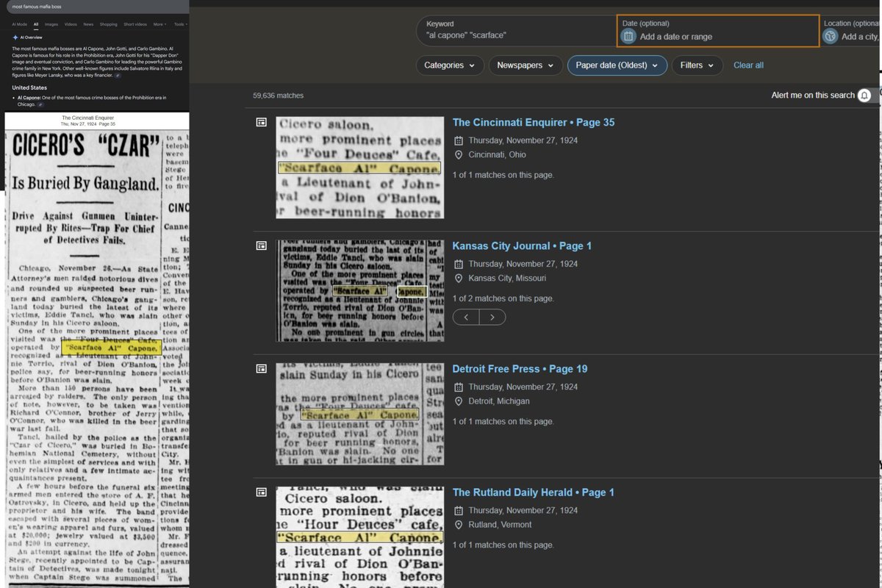Switch to Short videos tab in Google search
The image size is (882, 588).
coord(135,24)
